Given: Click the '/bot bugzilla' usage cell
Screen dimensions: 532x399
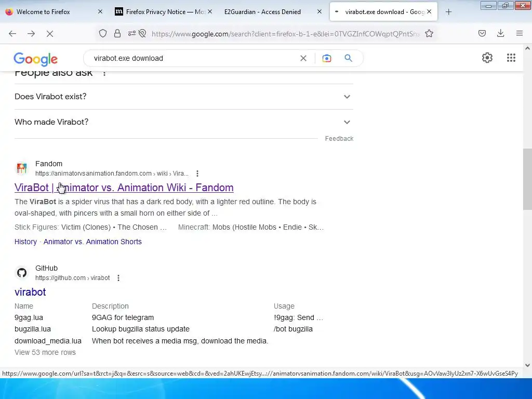Looking at the screenshot, I should [293, 329].
